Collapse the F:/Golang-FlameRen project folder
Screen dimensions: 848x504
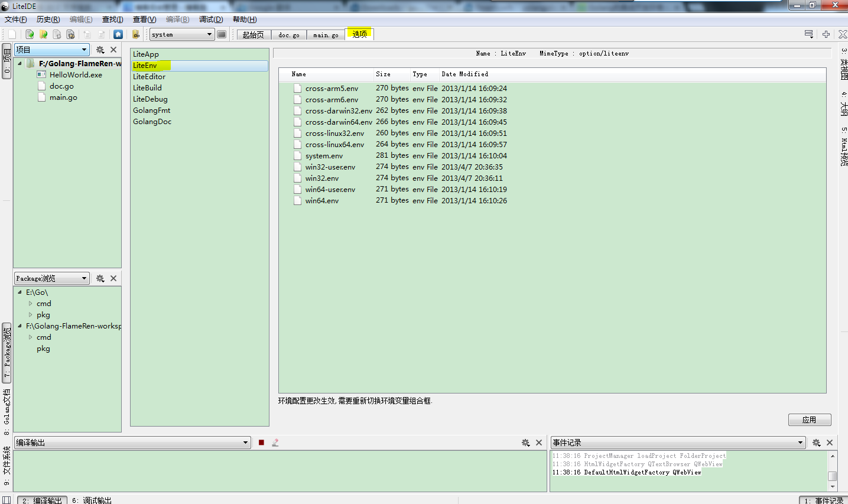coord(20,64)
